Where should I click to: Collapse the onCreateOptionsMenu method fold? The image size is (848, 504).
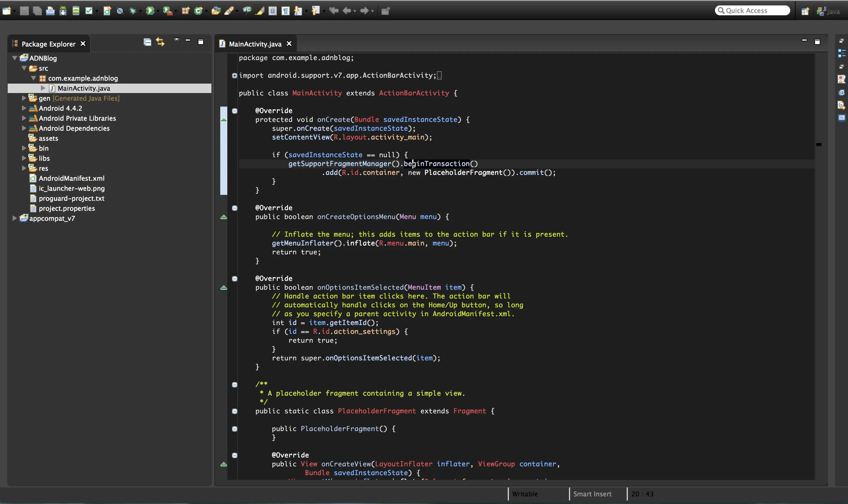coord(234,208)
